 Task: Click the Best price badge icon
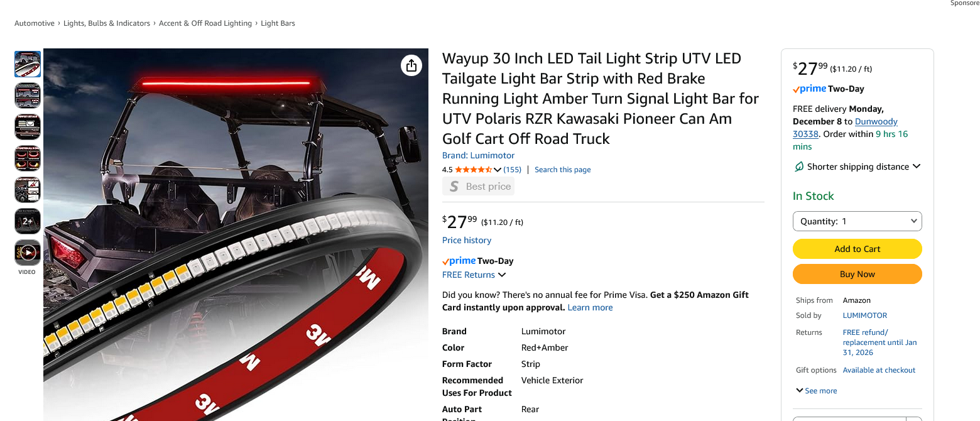point(454,187)
